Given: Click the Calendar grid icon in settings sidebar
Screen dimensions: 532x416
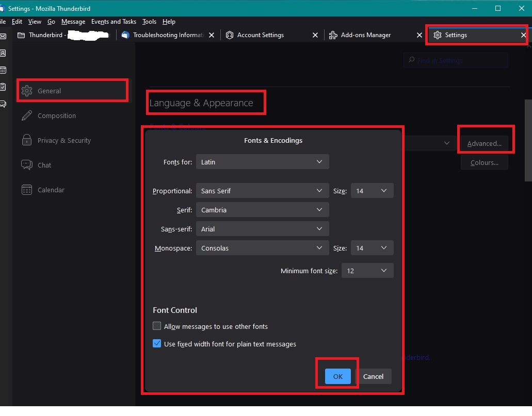Looking at the screenshot, I should (27, 190).
